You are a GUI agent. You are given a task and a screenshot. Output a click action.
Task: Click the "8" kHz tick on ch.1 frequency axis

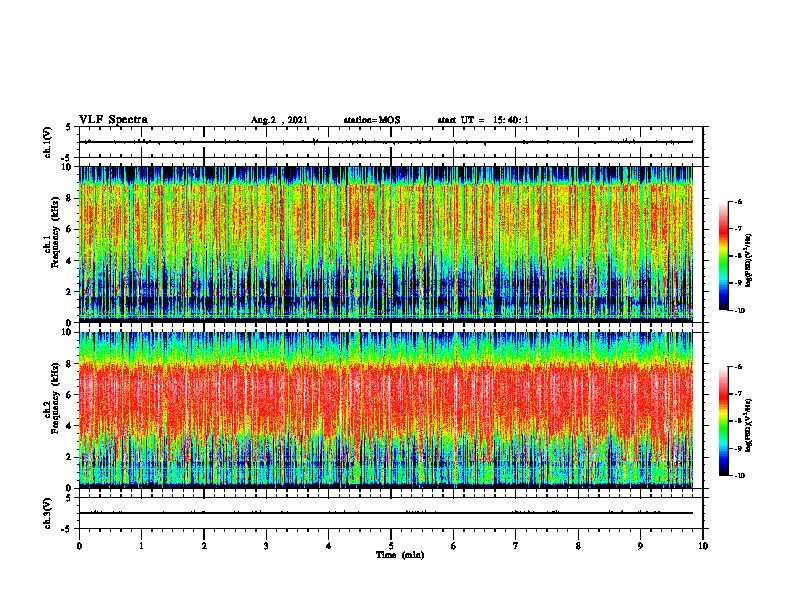[x=70, y=198]
